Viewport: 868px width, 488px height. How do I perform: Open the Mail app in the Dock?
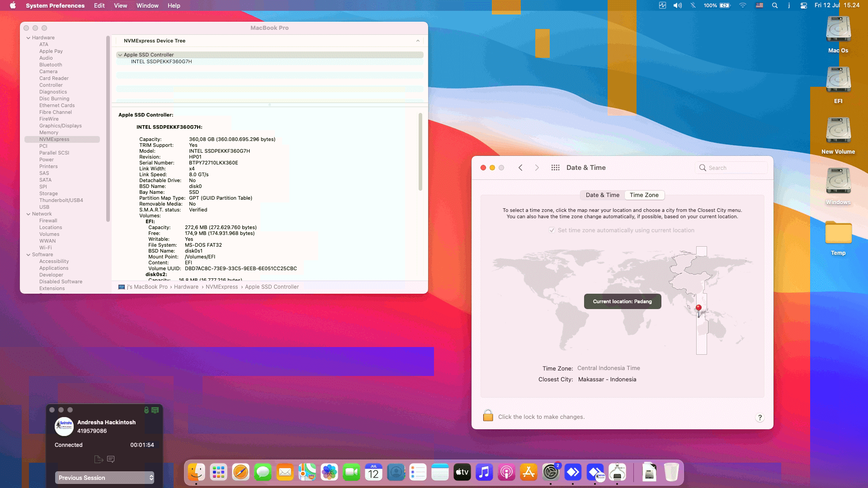point(285,473)
